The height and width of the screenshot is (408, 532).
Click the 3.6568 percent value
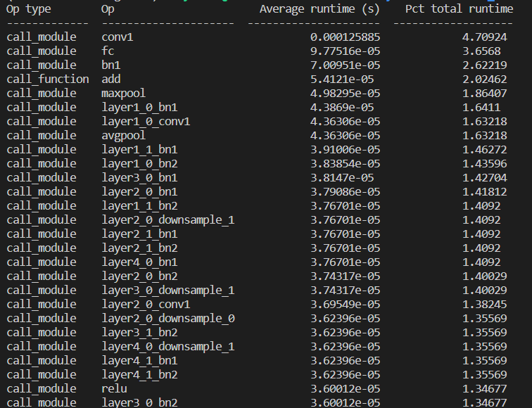(481, 51)
